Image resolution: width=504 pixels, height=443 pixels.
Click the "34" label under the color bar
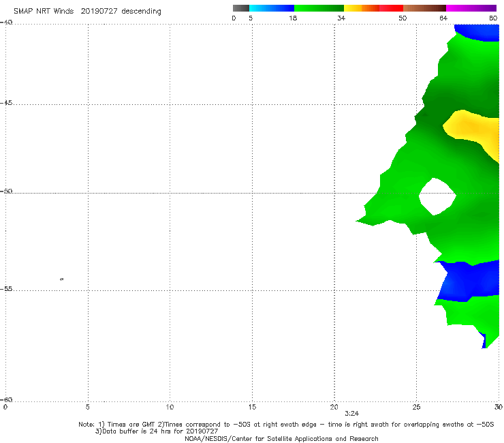[x=341, y=18]
